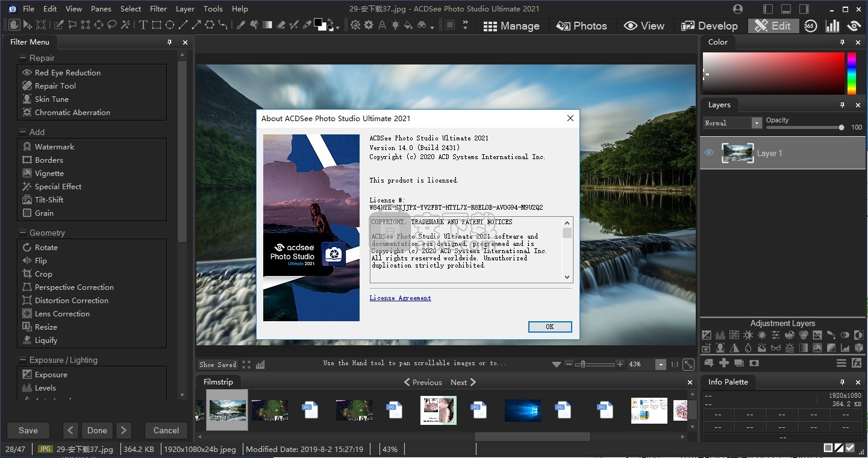Select the Arrow drawing tool

pos(196,25)
